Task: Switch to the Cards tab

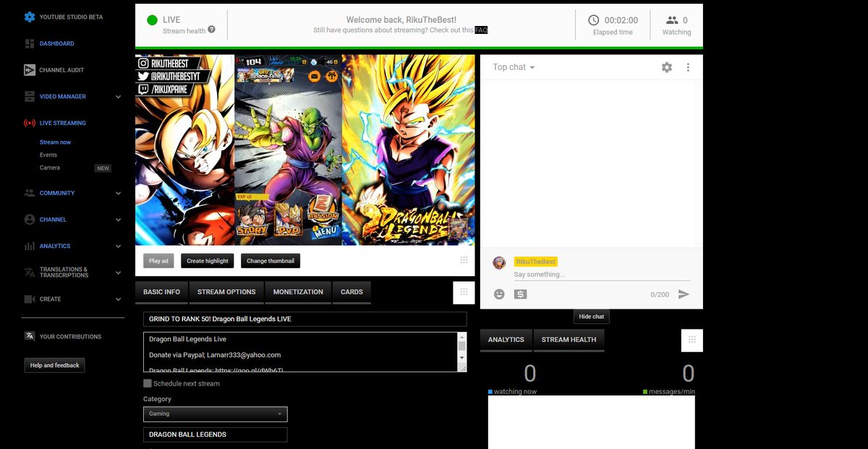Action: pos(352,292)
